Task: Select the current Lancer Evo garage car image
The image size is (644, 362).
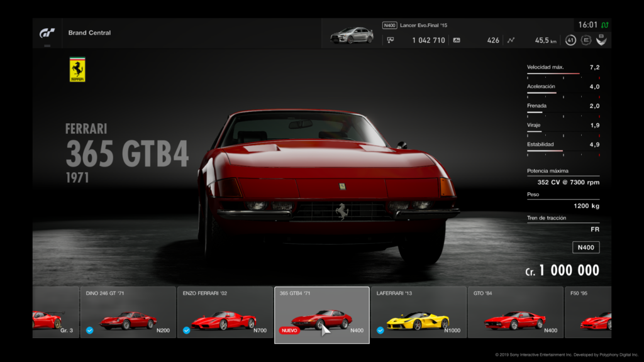Action: click(352, 35)
